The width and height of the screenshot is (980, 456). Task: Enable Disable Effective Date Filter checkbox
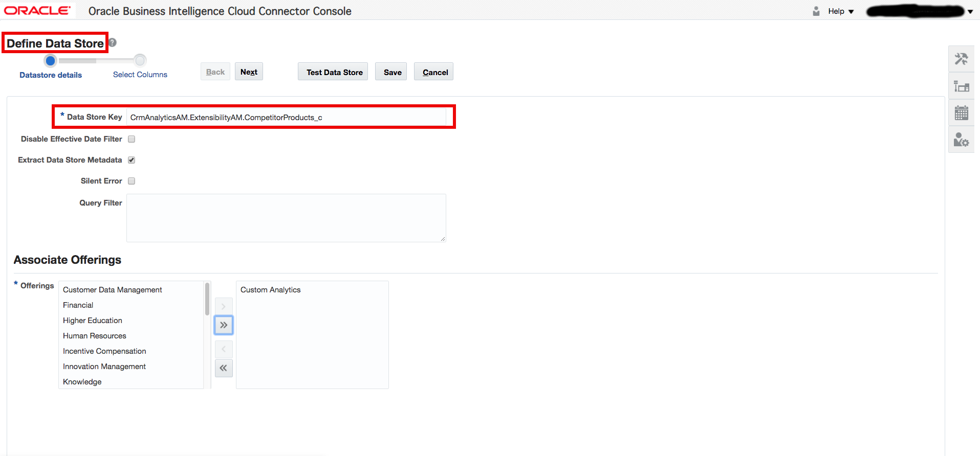tap(132, 139)
